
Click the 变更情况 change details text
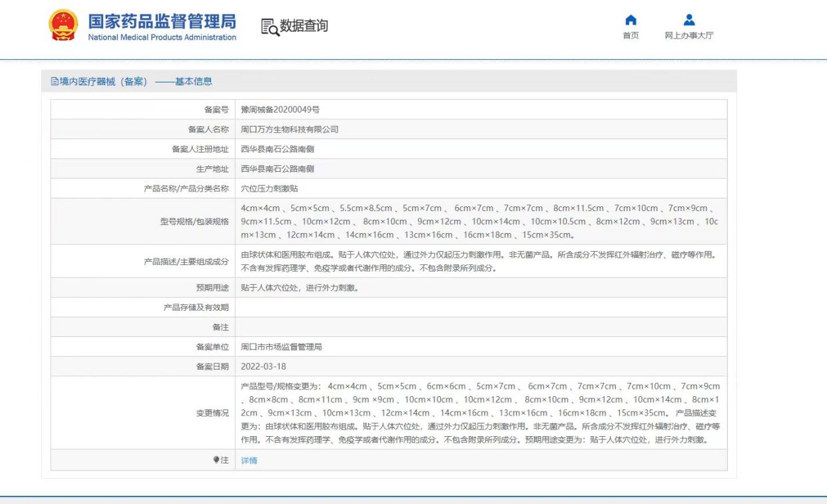[x=481, y=413]
